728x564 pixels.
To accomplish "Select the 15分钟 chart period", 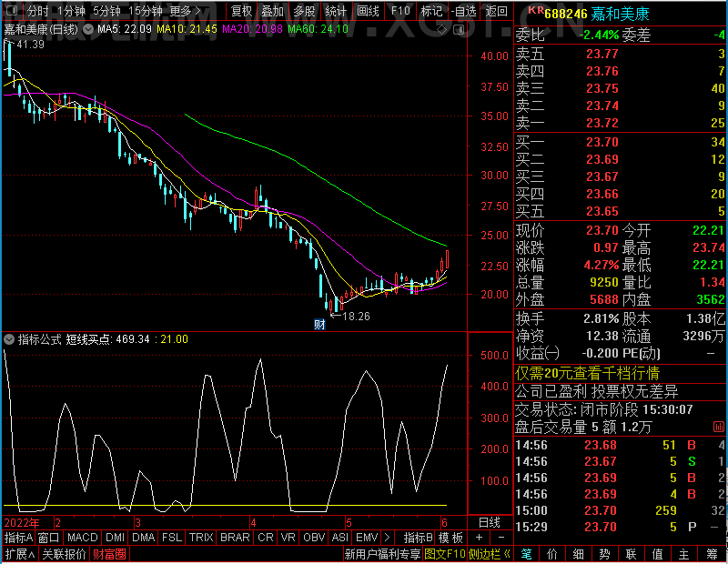I will pyautogui.click(x=146, y=10).
